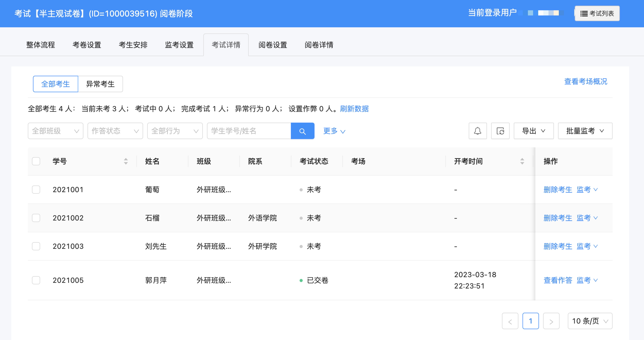Image resolution: width=644 pixels, height=340 pixels.
Task: Open 监考 menu for 刘先生 row
Action: click(x=587, y=246)
